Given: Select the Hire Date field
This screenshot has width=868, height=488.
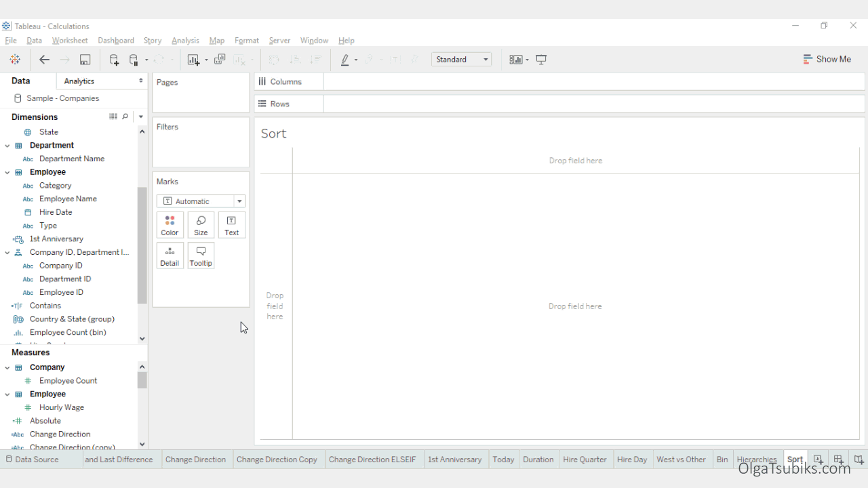Looking at the screenshot, I should pos(56,212).
